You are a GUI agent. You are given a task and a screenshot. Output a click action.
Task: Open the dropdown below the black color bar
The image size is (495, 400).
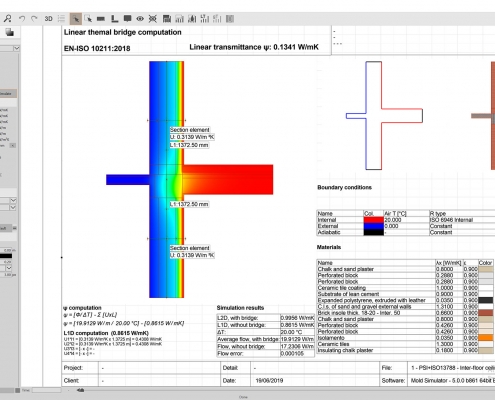[x=9, y=268]
